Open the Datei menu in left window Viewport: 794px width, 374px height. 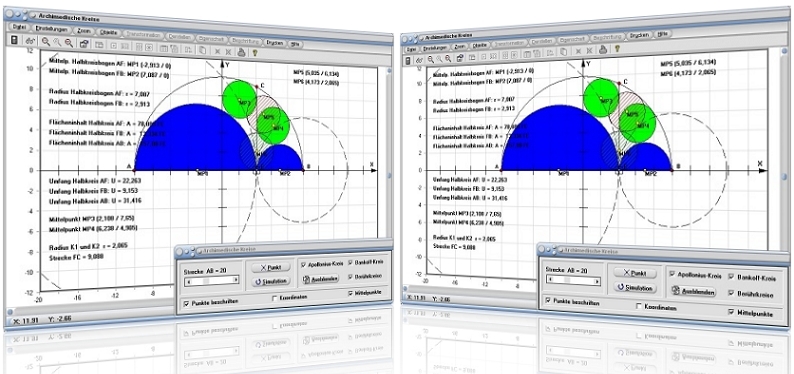(x=19, y=27)
